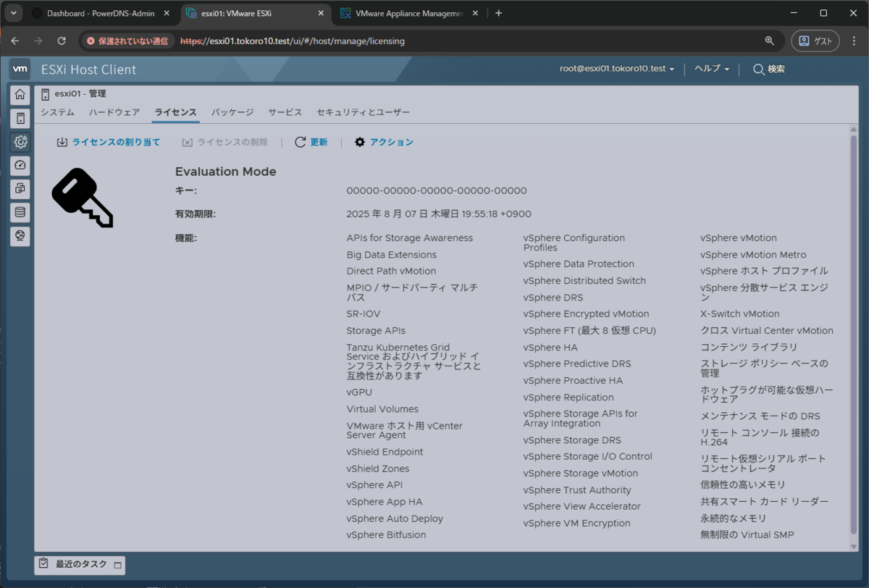Open the Virtual Machines sidebar icon
This screenshot has height=588, width=869.
point(20,189)
